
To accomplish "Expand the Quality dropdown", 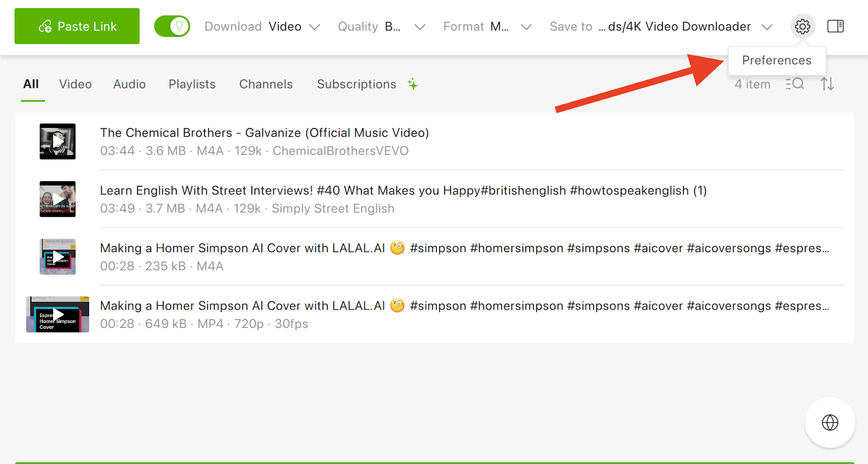I will pos(381,27).
